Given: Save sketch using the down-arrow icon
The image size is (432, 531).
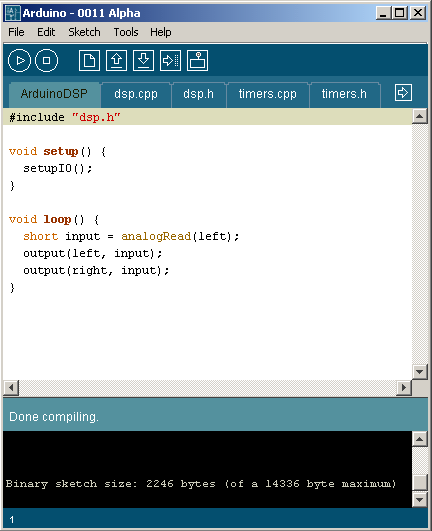Looking at the screenshot, I should click(x=144, y=61).
